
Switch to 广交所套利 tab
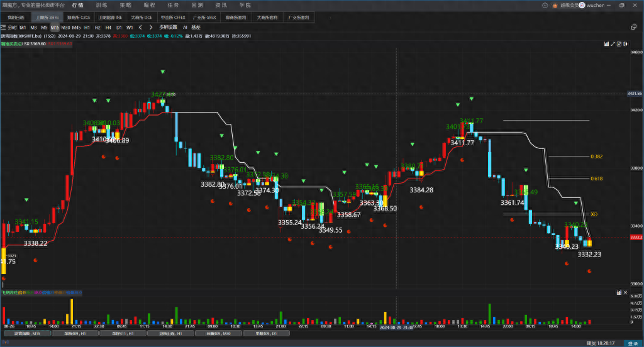299,18
